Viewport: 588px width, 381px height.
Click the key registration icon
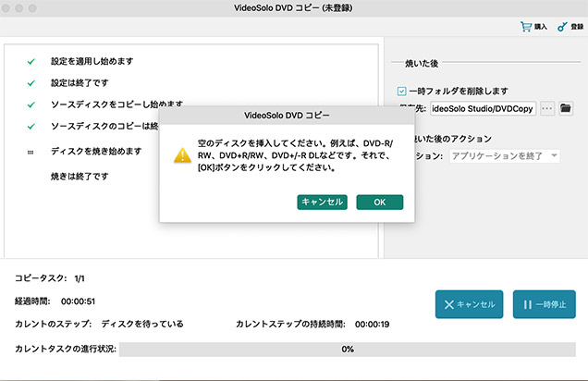pyautogui.click(x=562, y=27)
